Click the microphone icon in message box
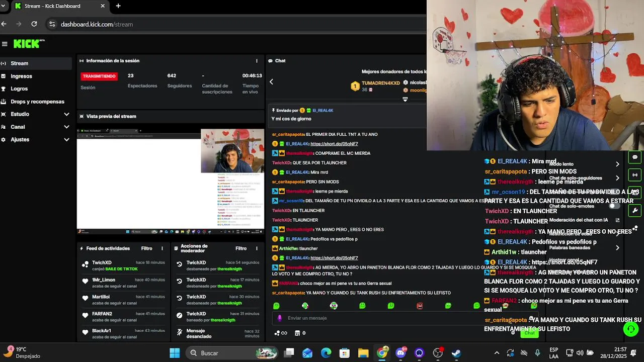 click(280, 318)
